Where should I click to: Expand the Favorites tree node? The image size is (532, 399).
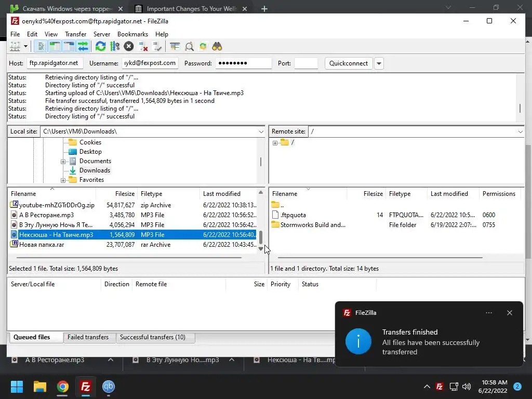(x=63, y=180)
